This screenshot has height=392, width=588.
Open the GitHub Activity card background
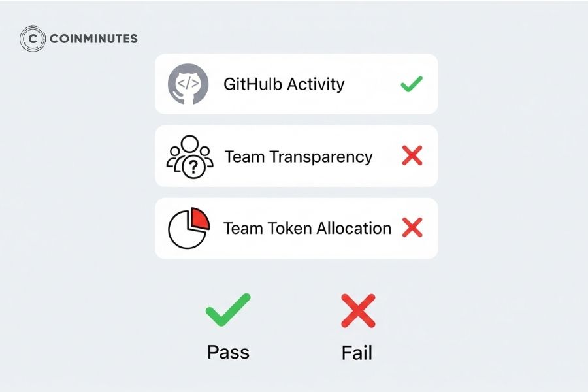[x=296, y=84]
